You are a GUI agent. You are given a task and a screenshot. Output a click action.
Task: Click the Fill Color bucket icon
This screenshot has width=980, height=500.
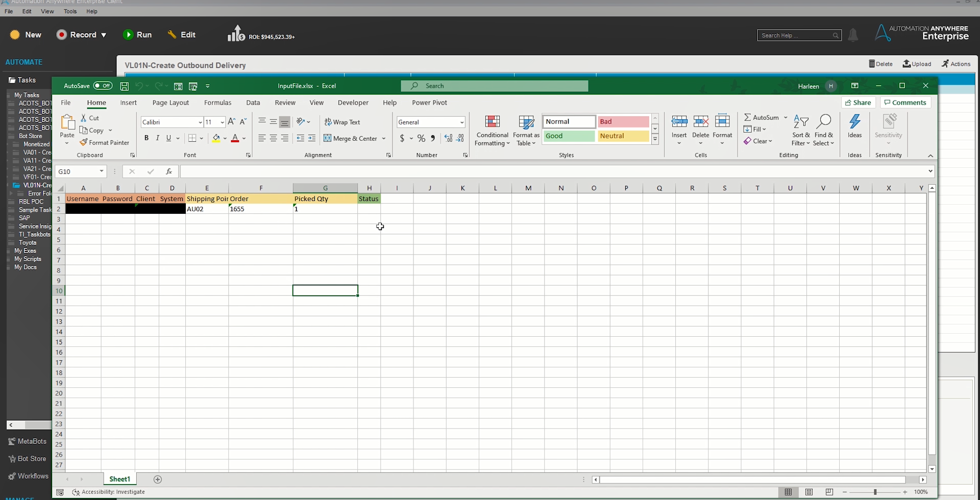(x=216, y=138)
